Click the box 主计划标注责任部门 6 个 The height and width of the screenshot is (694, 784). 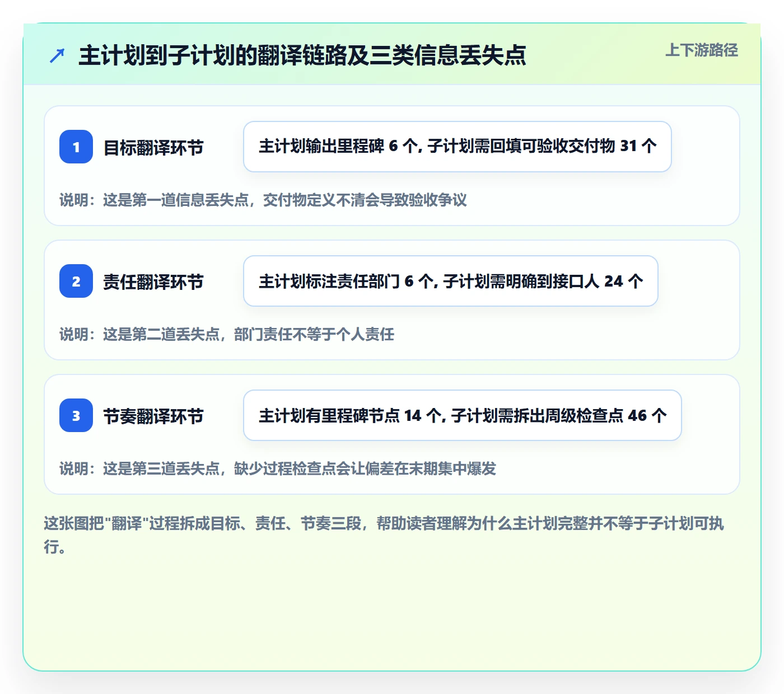[451, 281]
